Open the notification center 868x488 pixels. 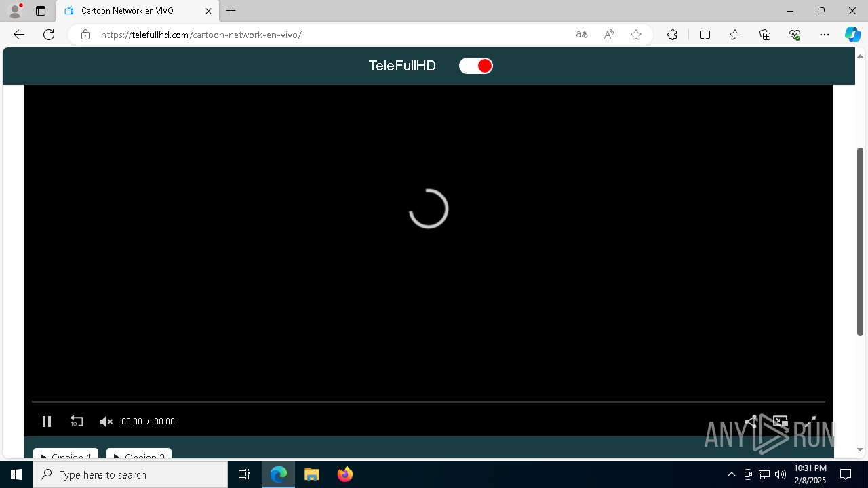(x=846, y=474)
